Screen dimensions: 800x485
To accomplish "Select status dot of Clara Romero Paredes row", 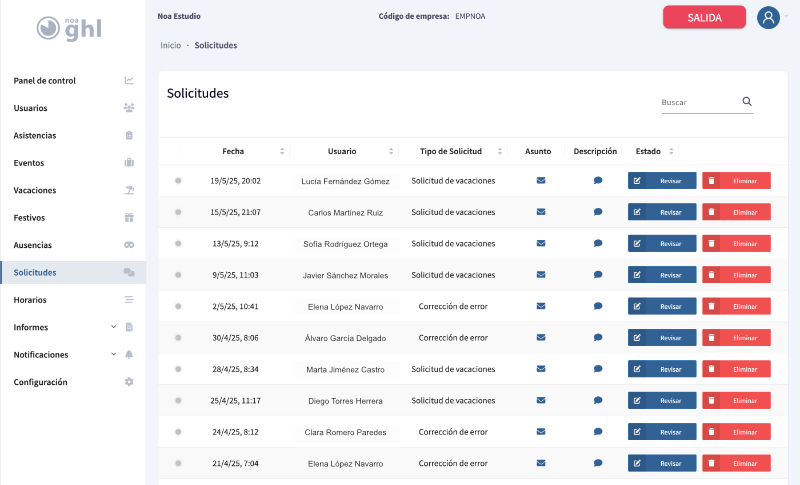I will pyautogui.click(x=178, y=432).
